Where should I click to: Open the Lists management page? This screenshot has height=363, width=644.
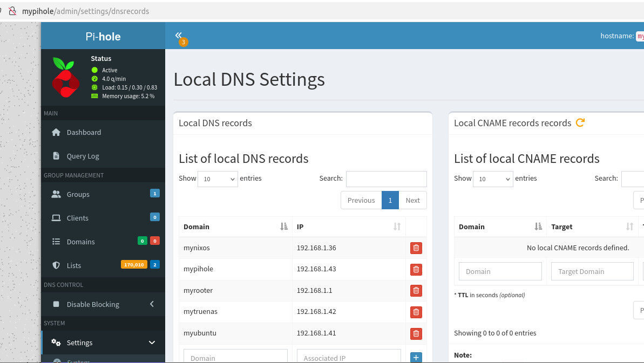pos(74,265)
